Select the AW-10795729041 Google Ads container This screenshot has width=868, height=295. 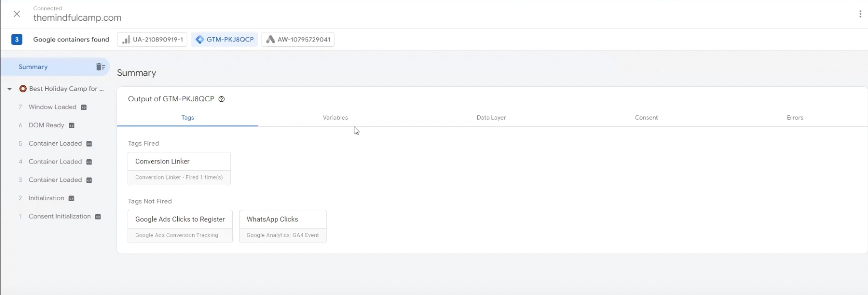click(x=298, y=40)
